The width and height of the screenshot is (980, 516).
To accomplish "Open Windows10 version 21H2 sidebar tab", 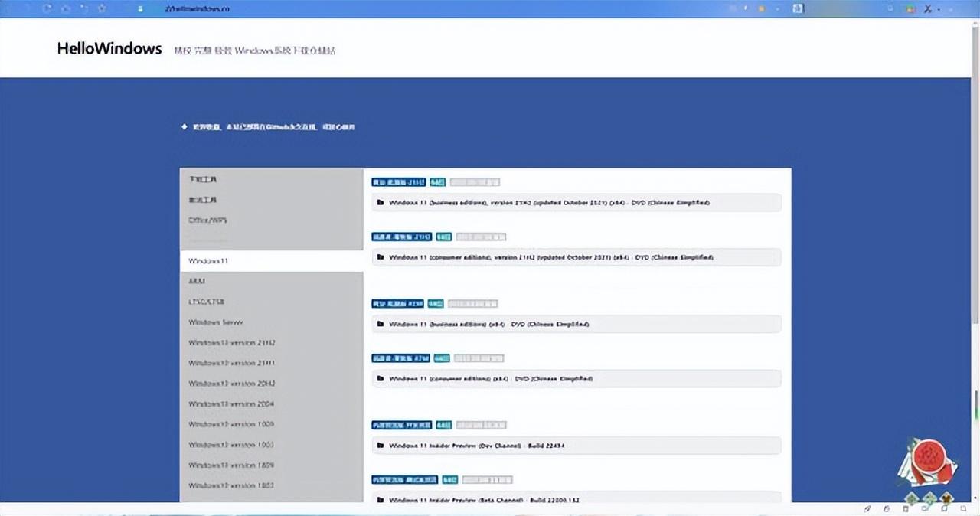I will [x=271, y=343].
